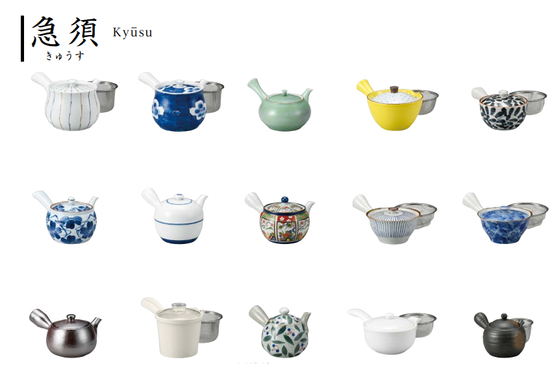Viewport: 558px width, 392px height.
Task: Click the white teapot with blue flowers
Action: coord(66,217)
